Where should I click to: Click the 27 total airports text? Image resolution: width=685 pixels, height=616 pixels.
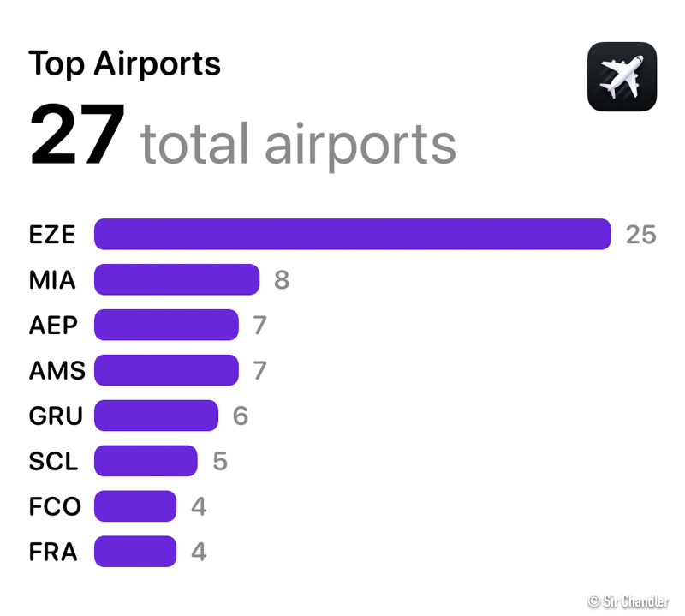pyautogui.click(x=242, y=139)
